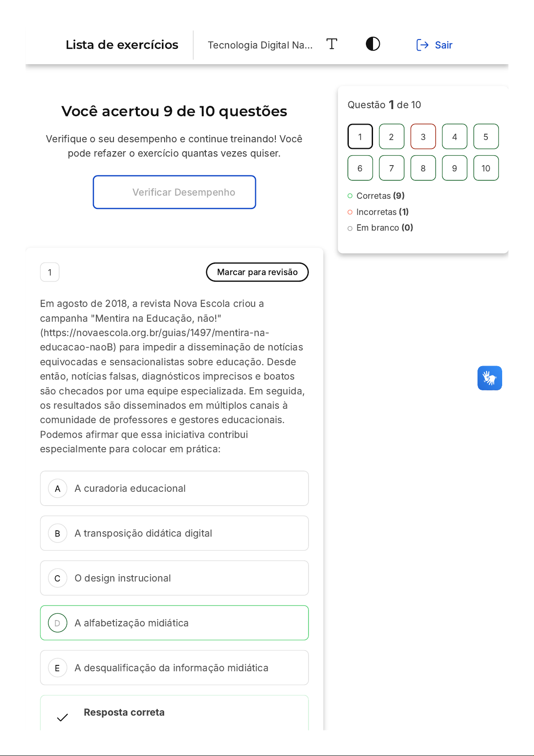
Task: Choose option E, desqualificação da informação midiática
Action: (174, 668)
